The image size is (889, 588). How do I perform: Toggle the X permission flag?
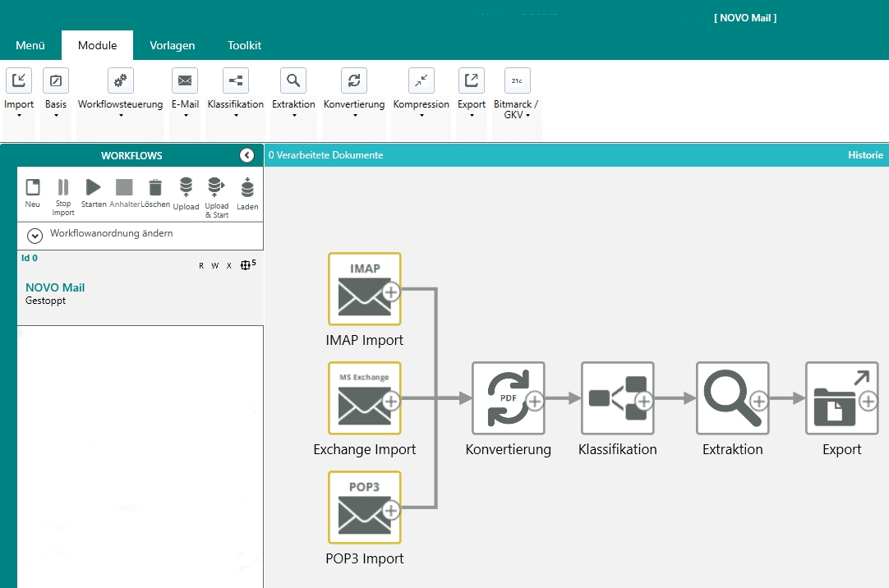(x=229, y=266)
